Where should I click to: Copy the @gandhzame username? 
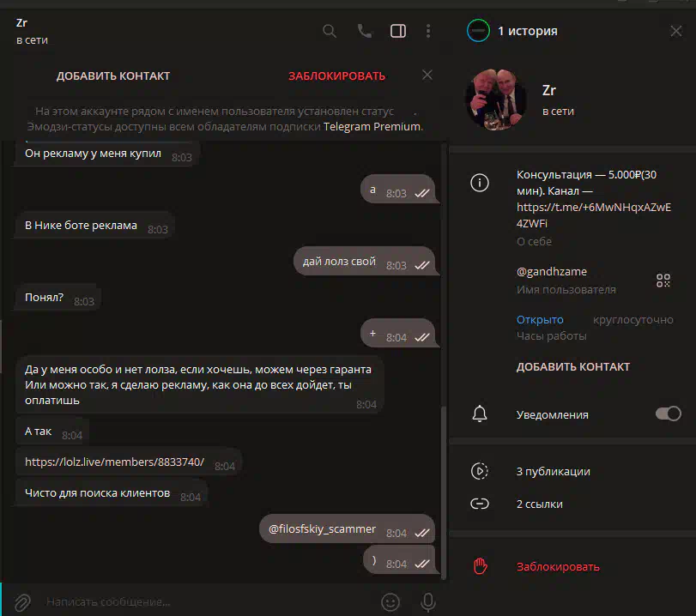coord(551,272)
